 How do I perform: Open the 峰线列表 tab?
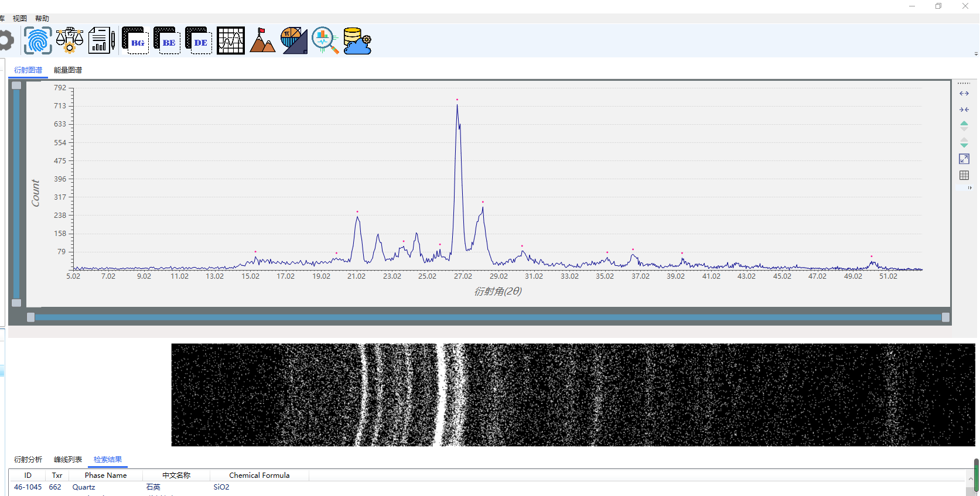coord(68,460)
